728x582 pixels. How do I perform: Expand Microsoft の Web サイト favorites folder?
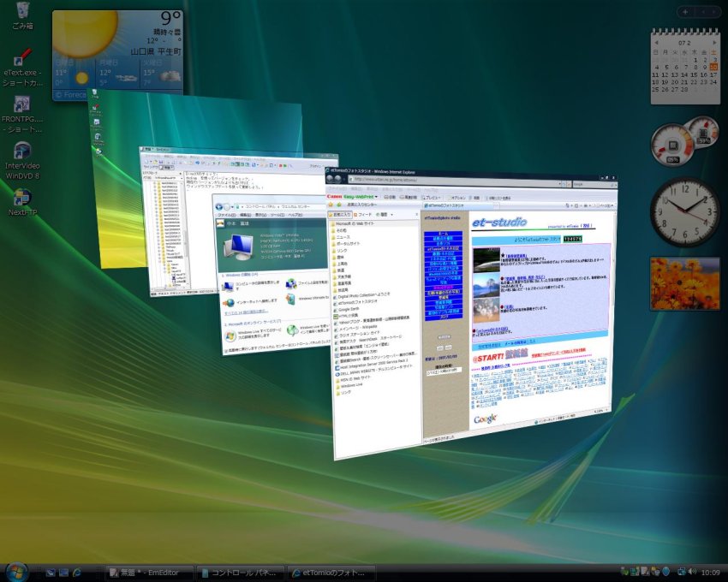pos(352,223)
